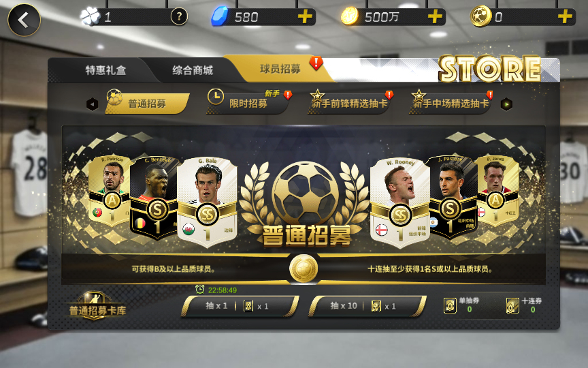Viewport: 588px width, 368px height.
Task: Open 新手中场精选抽卡 draw category
Action: click(451, 104)
